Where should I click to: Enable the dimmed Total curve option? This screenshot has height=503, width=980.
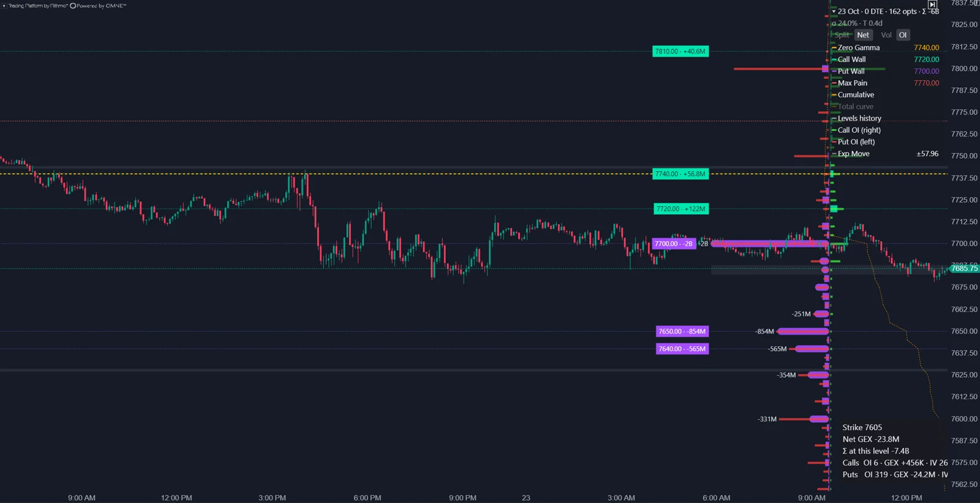point(852,106)
